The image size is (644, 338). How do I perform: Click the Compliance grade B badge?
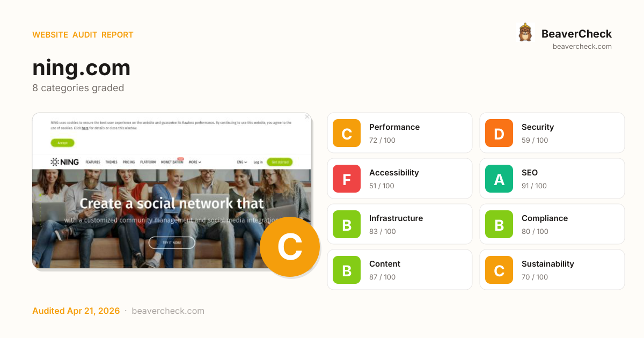[x=499, y=224]
